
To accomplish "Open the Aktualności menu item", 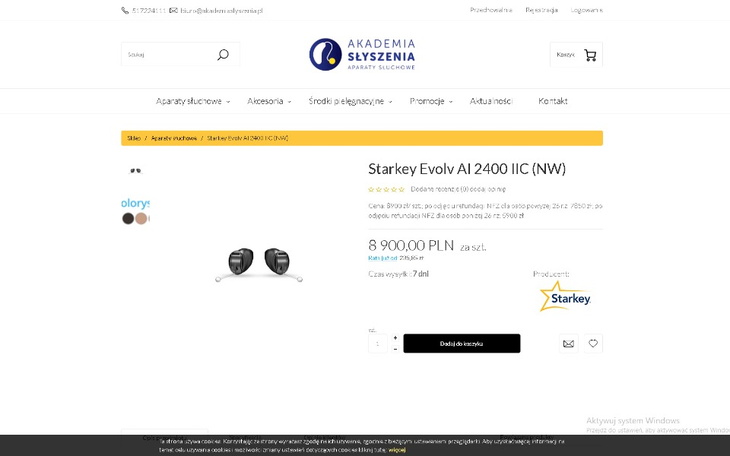I will [x=492, y=101].
